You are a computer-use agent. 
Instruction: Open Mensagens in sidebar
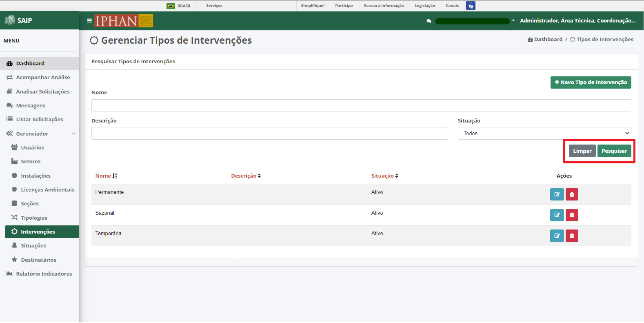click(40, 105)
